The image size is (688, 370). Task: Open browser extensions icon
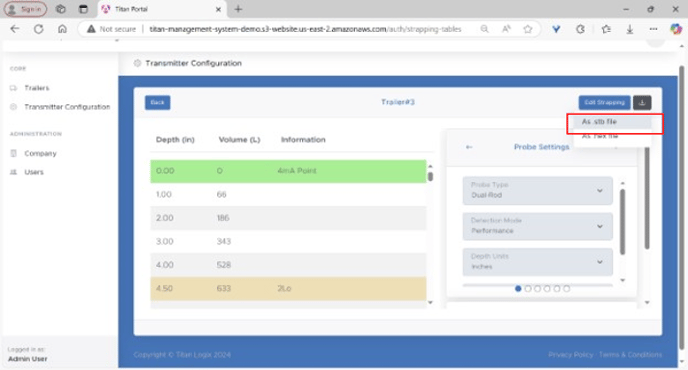[580, 29]
